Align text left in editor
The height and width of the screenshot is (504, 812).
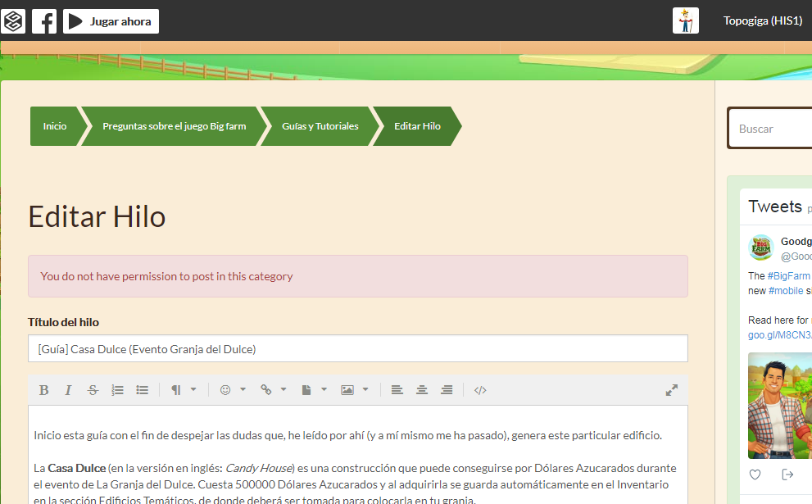[x=397, y=390]
